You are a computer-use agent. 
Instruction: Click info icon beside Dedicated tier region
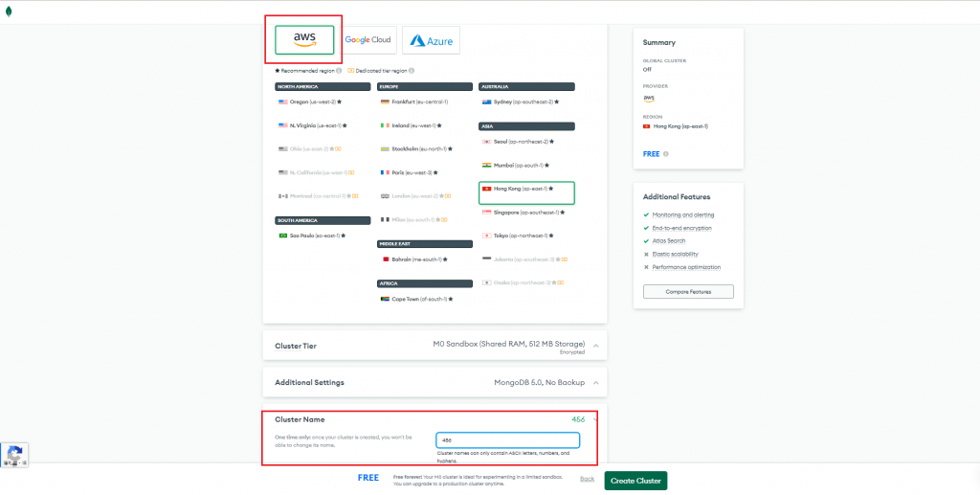click(x=412, y=71)
